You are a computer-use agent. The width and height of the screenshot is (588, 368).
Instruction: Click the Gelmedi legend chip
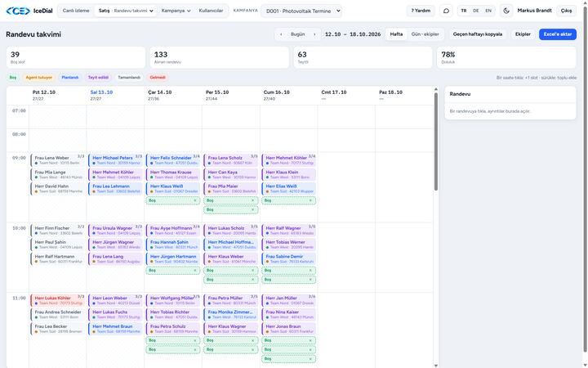point(158,78)
